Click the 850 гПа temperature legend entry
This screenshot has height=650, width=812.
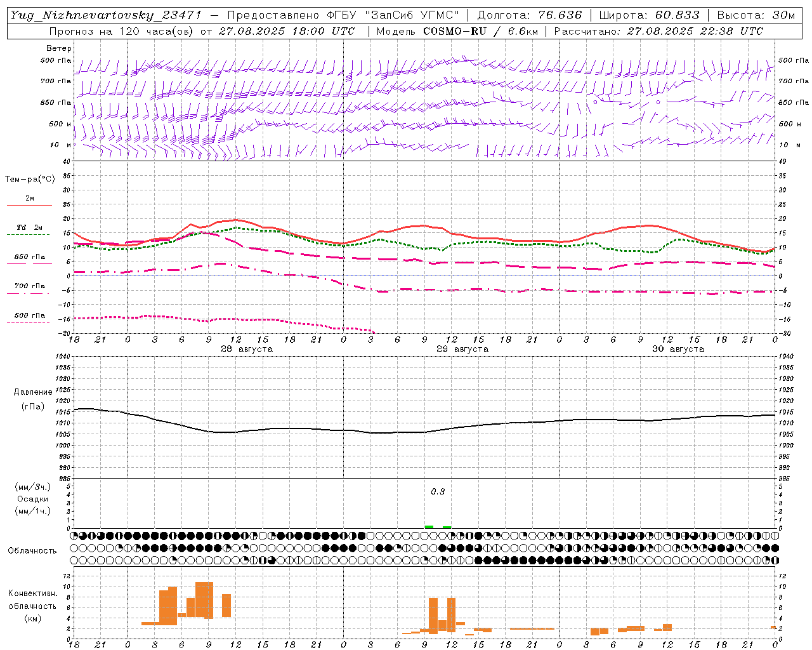click(x=29, y=257)
